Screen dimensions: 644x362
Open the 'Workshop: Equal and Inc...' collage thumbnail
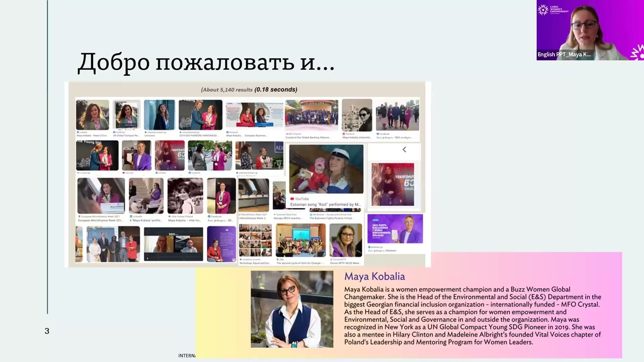point(255,240)
